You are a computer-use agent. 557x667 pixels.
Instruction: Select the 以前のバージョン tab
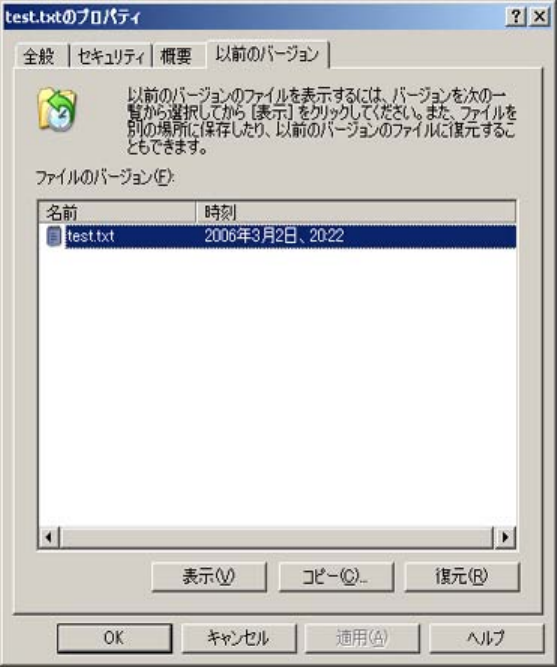click(x=267, y=54)
